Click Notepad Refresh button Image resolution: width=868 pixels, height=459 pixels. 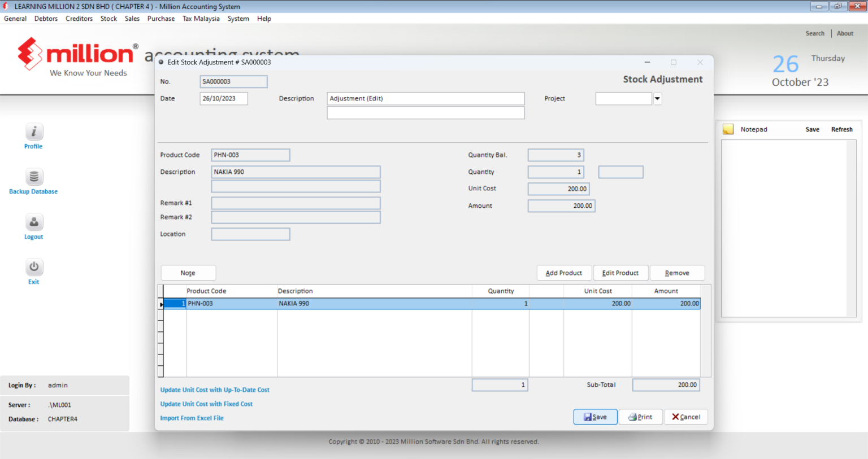pos(841,129)
